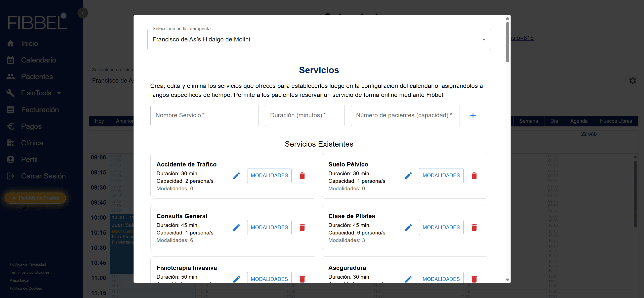Delete the Suelo Pélvico service
The width and height of the screenshot is (644, 298).
(x=474, y=176)
